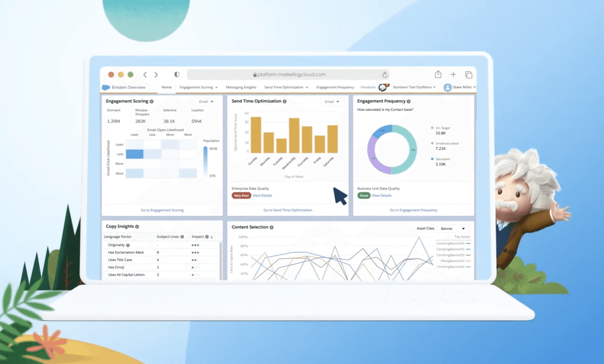Open Send Time Optimization Email dropdown

pyautogui.click(x=332, y=101)
